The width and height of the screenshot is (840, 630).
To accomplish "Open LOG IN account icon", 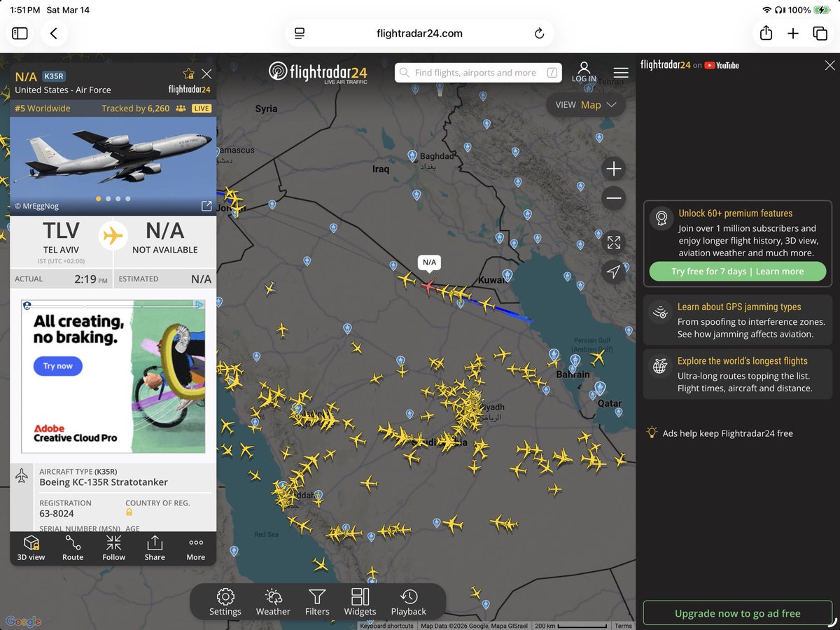I will tap(584, 72).
